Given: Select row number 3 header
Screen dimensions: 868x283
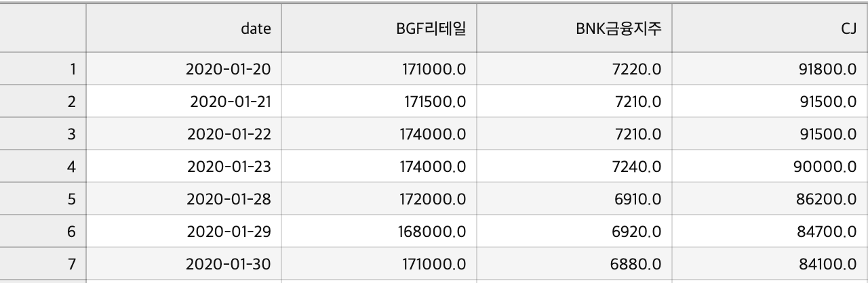Looking at the screenshot, I should tap(43, 134).
